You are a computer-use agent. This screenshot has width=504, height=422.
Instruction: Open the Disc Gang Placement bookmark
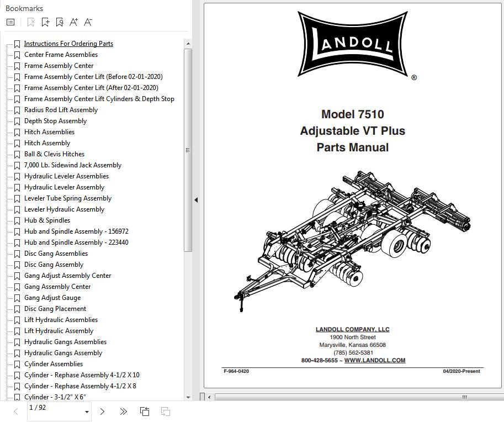pyautogui.click(x=55, y=308)
